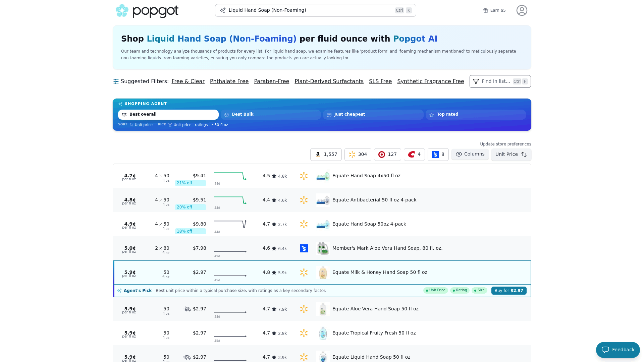Open the Unit Price sort dropdown
The width and height of the screenshot is (644, 362).
[511, 155]
